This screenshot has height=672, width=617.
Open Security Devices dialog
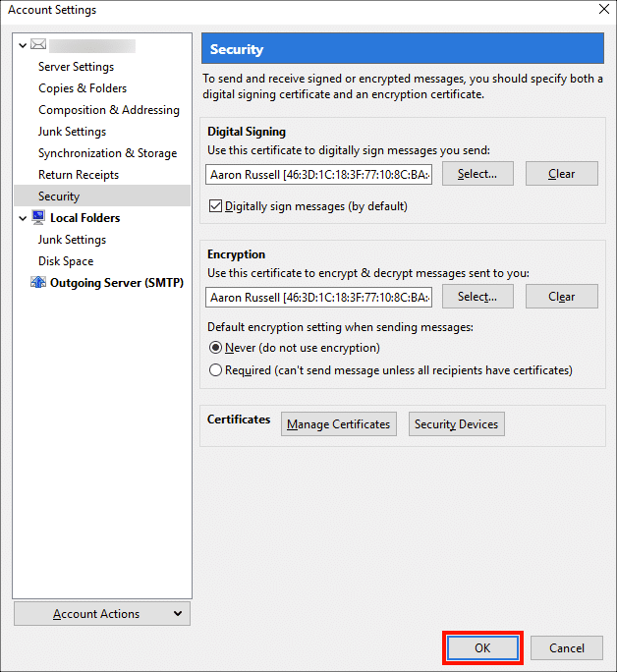pyautogui.click(x=456, y=424)
